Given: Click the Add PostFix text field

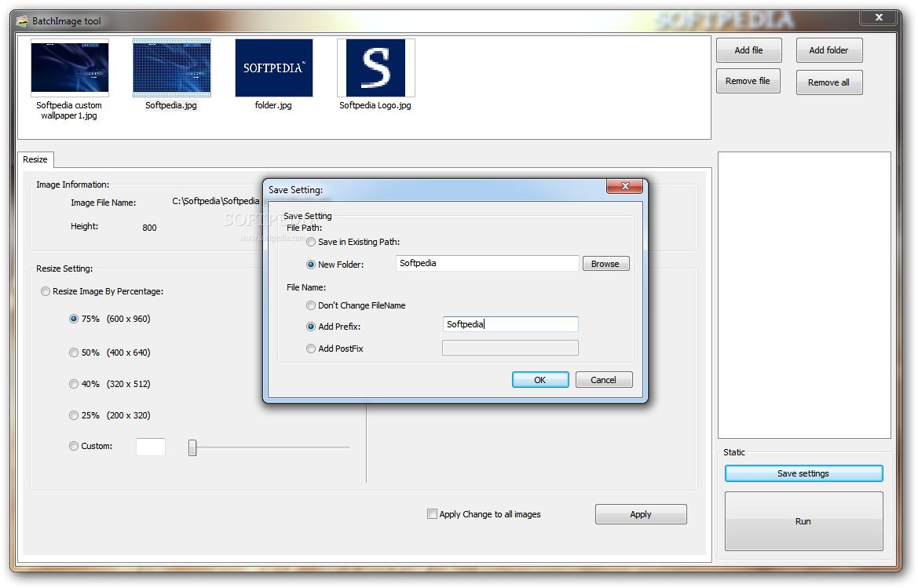Looking at the screenshot, I should (510, 348).
